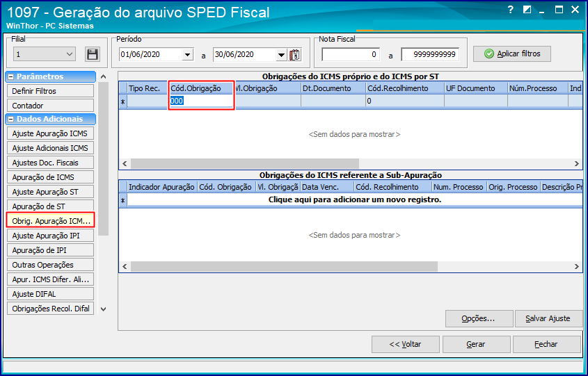Click Sub-Apuração grid scroll right arrow

(577, 267)
